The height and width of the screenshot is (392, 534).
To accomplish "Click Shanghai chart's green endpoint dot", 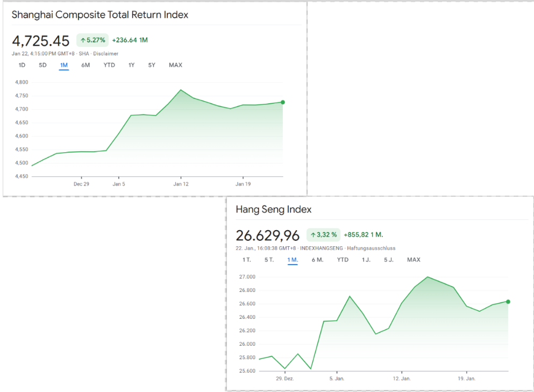I will pos(283,102).
